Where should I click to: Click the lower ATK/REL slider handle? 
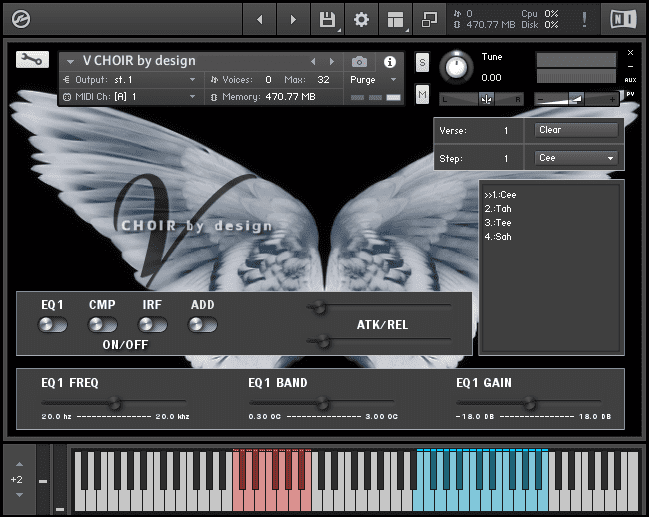[322, 341]
